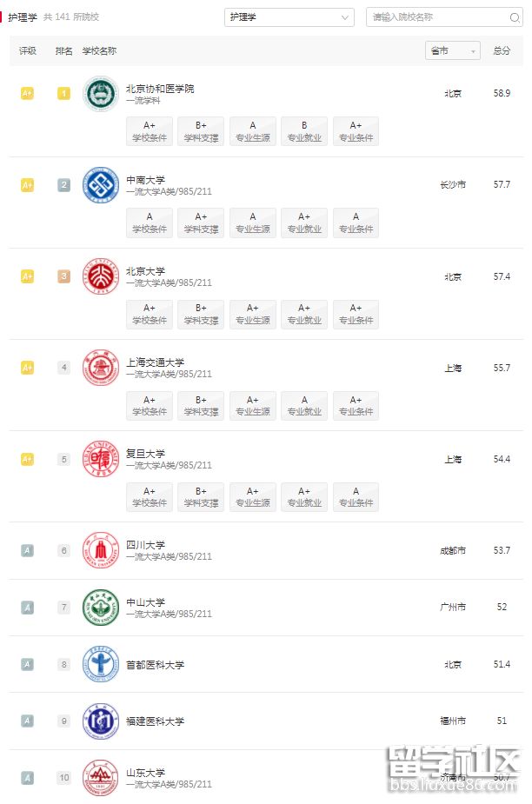Select the 北京大学 red emblem
Screen dimensions: 532x804
tap(101, 276)
